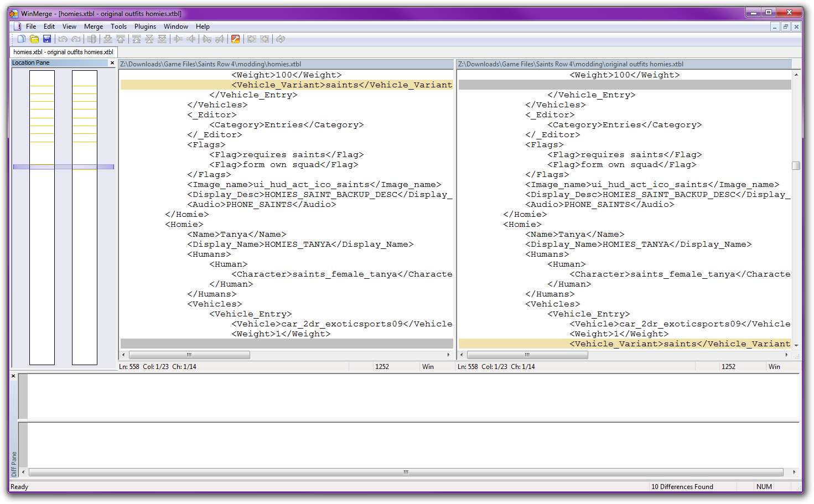814x504 pixels.
Task: Click the Open folder toolbar icon
Action: 34,39
